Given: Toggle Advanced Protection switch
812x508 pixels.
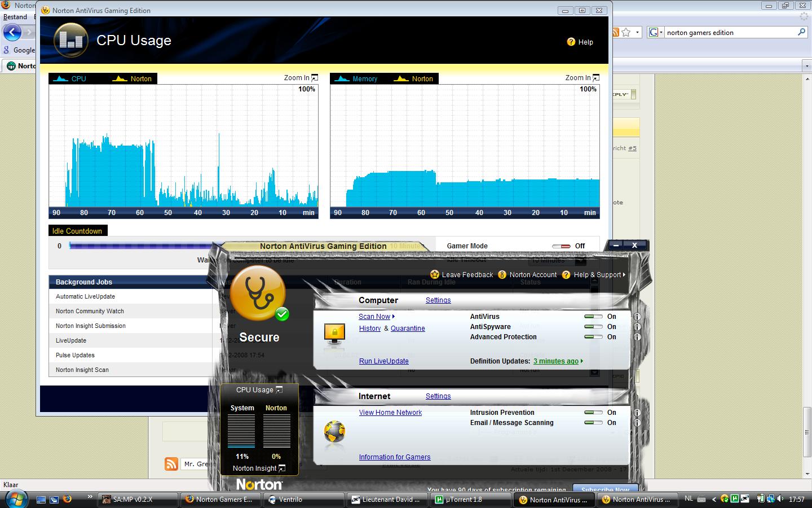Looking at the screenshot, I should click(x=593, y=337).
